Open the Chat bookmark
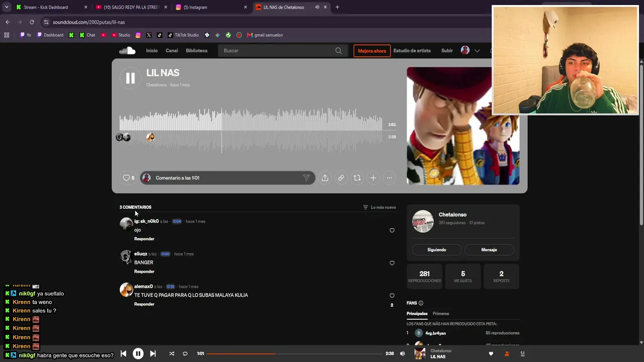 pyautogui.click(x=87, y=35)
